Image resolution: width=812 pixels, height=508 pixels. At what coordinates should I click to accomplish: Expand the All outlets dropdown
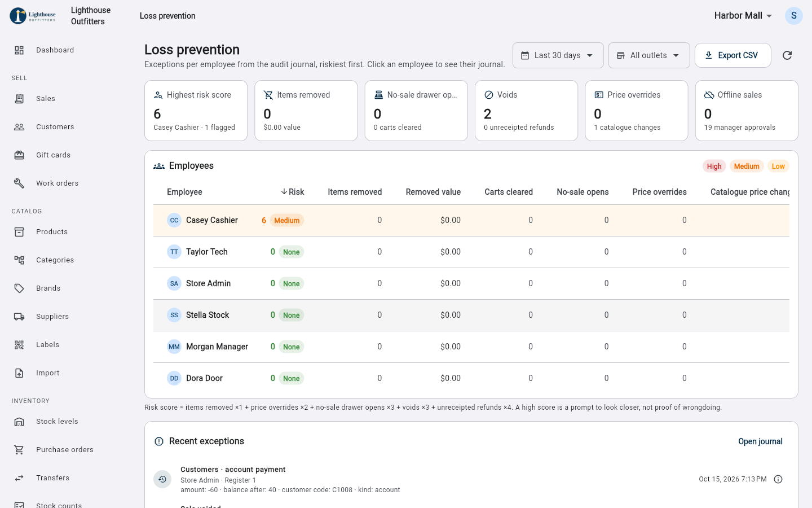tap(649, 55)
